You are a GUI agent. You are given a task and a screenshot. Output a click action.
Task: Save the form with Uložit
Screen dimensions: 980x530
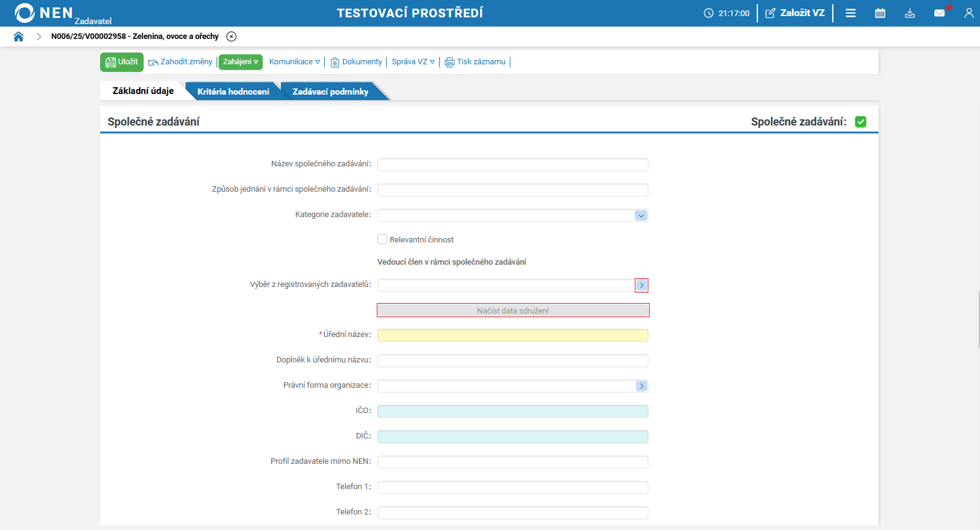click(122, 62)
